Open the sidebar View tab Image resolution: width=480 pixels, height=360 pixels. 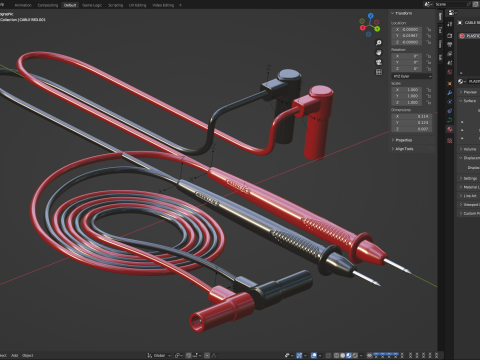(440, 44)
